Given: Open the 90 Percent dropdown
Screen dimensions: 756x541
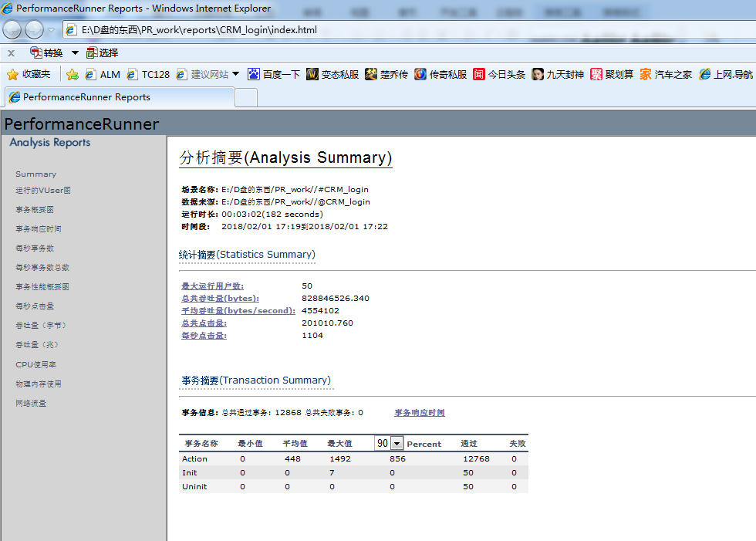Looking at the screenshot, I should click(397, 444).
